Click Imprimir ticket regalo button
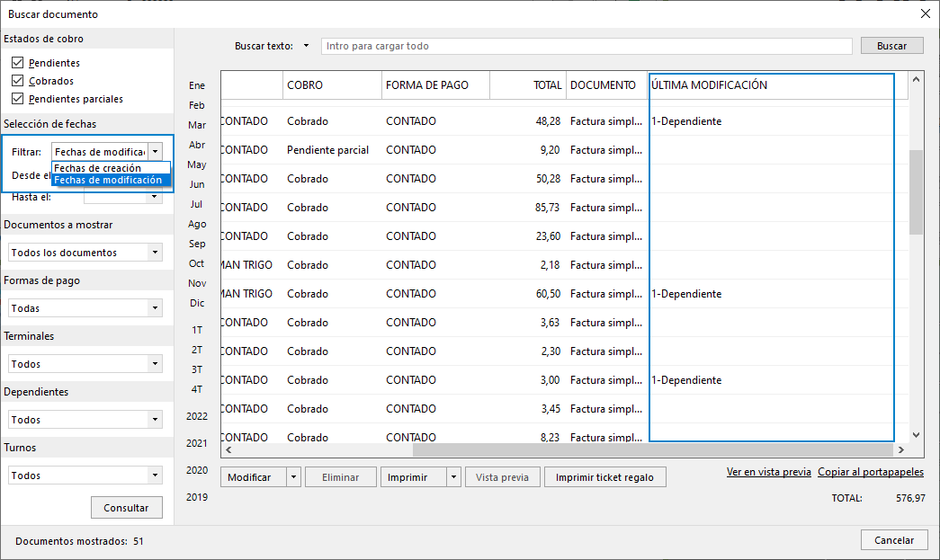Image resolution: width=940 pixels, height=560 pixels. tap(604, 476)
